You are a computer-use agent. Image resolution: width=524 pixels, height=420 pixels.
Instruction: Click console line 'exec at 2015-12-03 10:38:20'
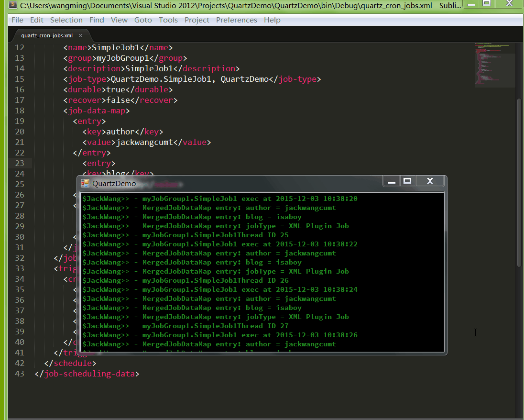point(220,199)
